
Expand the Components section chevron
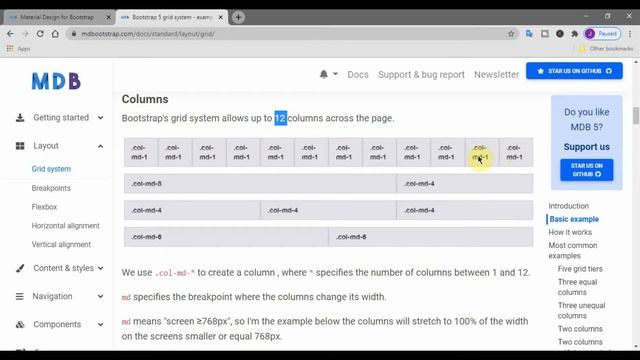[x=100, y=324]
